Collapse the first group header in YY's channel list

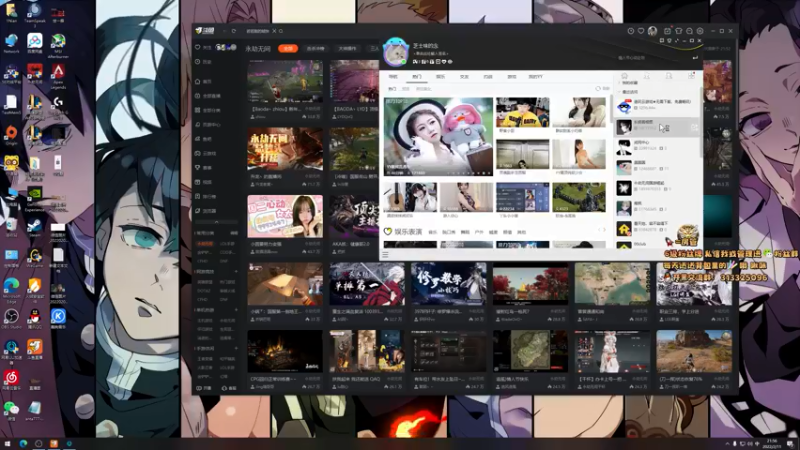click(629, 83)
